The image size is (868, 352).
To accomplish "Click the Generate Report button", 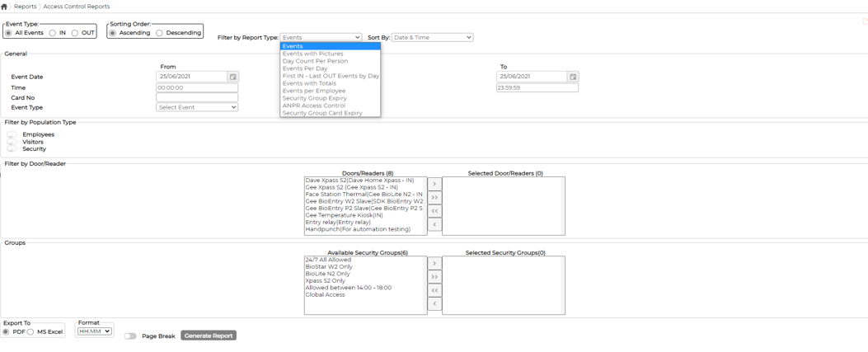I will [209, 336].
